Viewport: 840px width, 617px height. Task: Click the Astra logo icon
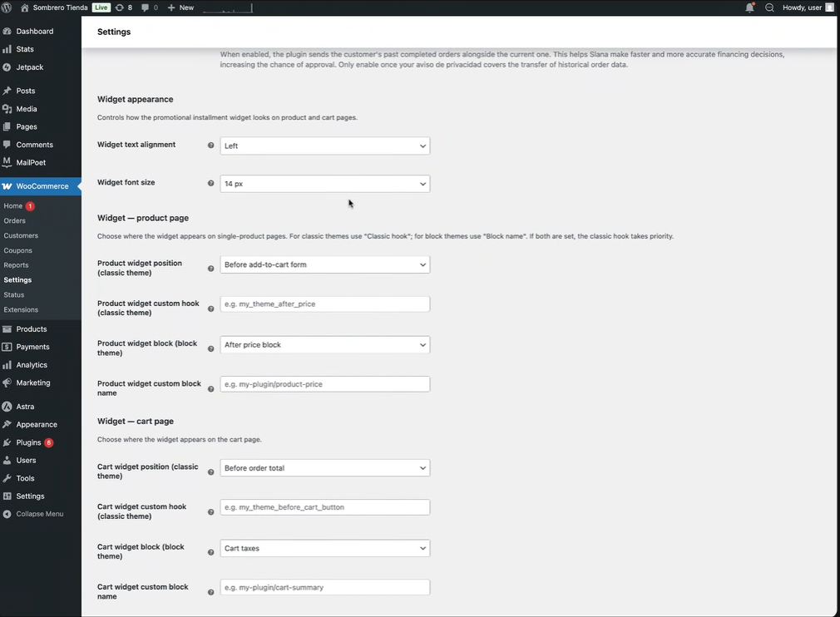click(x=7, y=407)
